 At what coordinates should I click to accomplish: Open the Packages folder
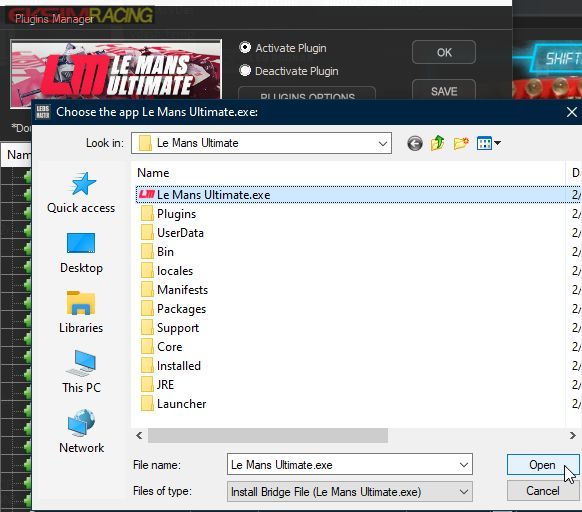click(x=173, y=309)
